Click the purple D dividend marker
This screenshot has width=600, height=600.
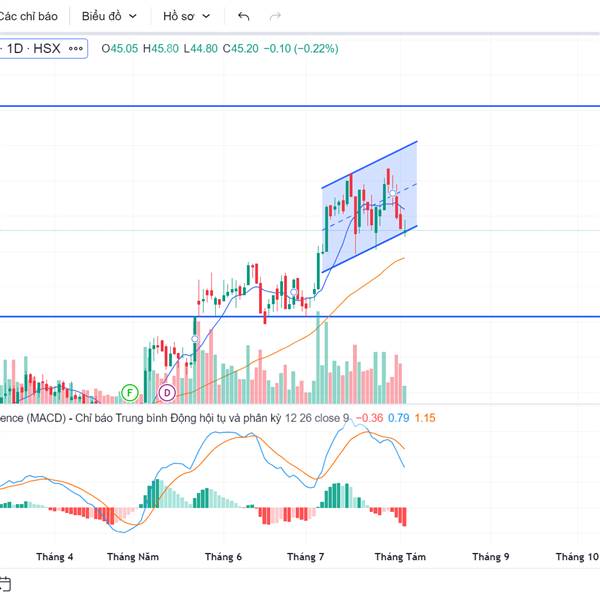[x=167, y=392]
